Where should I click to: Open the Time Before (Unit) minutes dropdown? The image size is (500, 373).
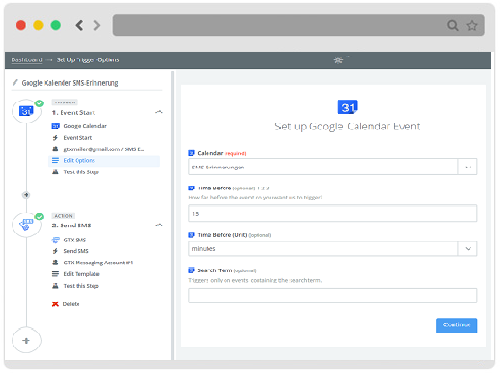point(332,249)
